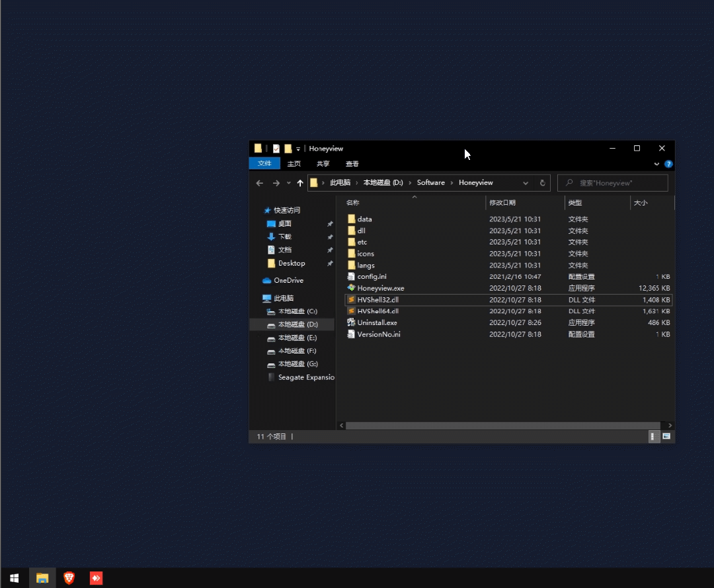Open the 共享 ribbon tab

click(323, 164)
